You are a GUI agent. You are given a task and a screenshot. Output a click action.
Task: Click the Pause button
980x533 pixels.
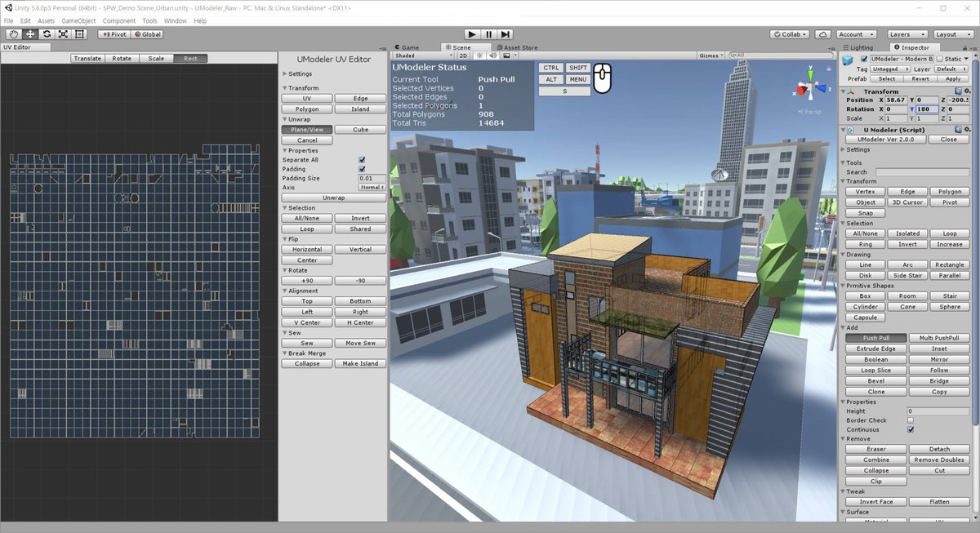tap(488, 34)
